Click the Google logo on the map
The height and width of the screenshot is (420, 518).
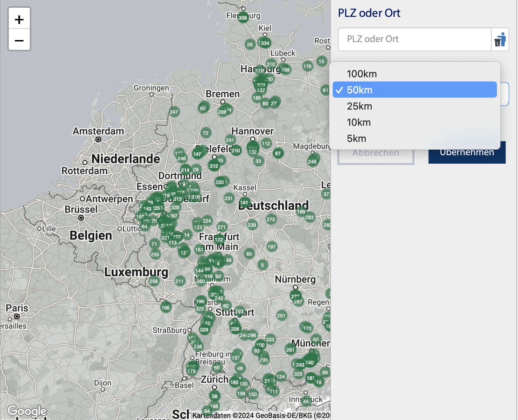[27, 411]
